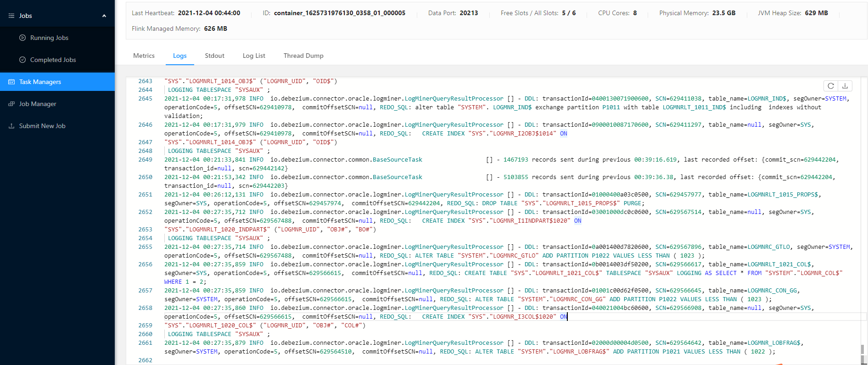Click the timestamp 2021-12-04 00:26:12,131
The image size is (868, 365).
tap(205, 195)
